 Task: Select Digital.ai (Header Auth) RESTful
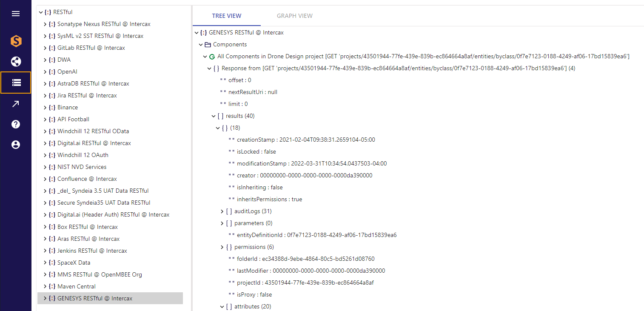coord(114,215)
